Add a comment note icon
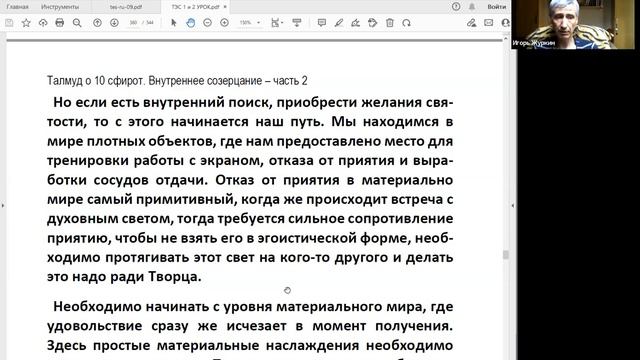Screen dimensions: 640x360 click(x=322, y=23)
